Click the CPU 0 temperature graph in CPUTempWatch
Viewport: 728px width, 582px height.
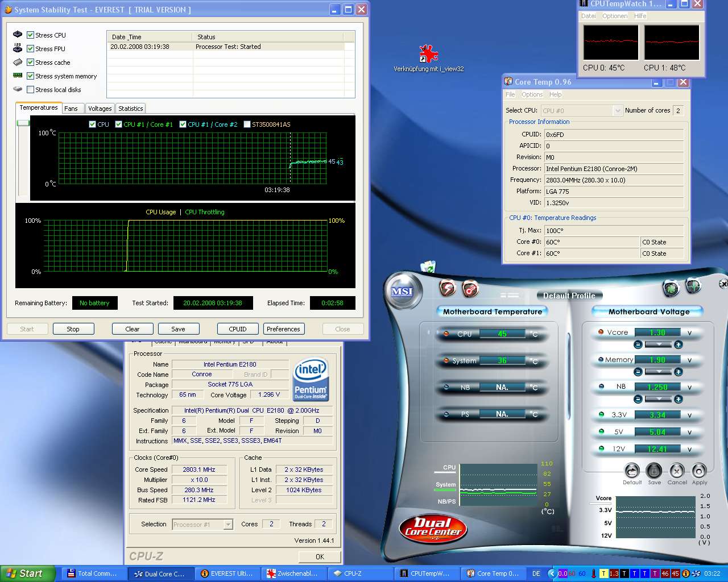tap(611, 42)
